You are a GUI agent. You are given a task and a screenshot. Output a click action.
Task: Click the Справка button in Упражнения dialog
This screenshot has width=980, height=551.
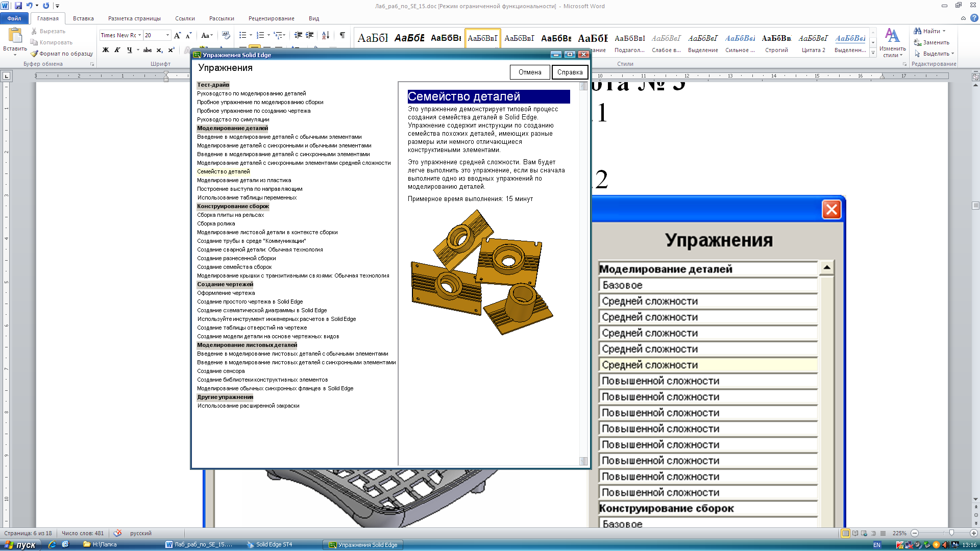point(570,72)
